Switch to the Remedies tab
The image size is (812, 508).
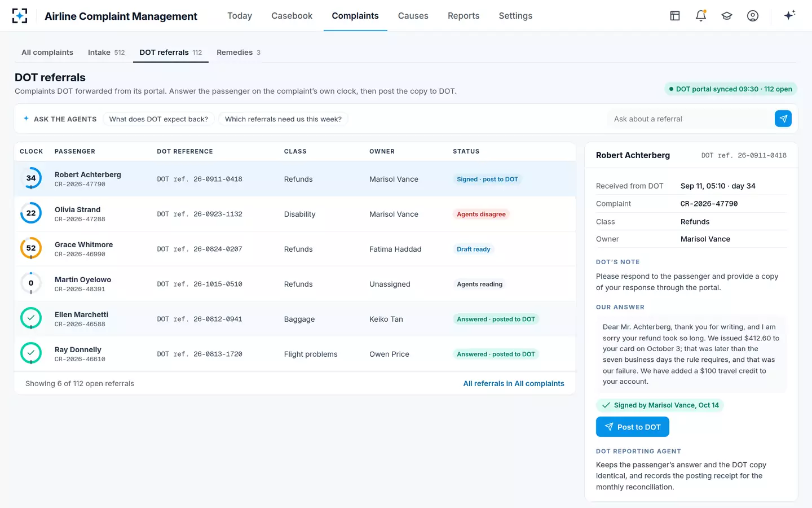click(239, 52)
